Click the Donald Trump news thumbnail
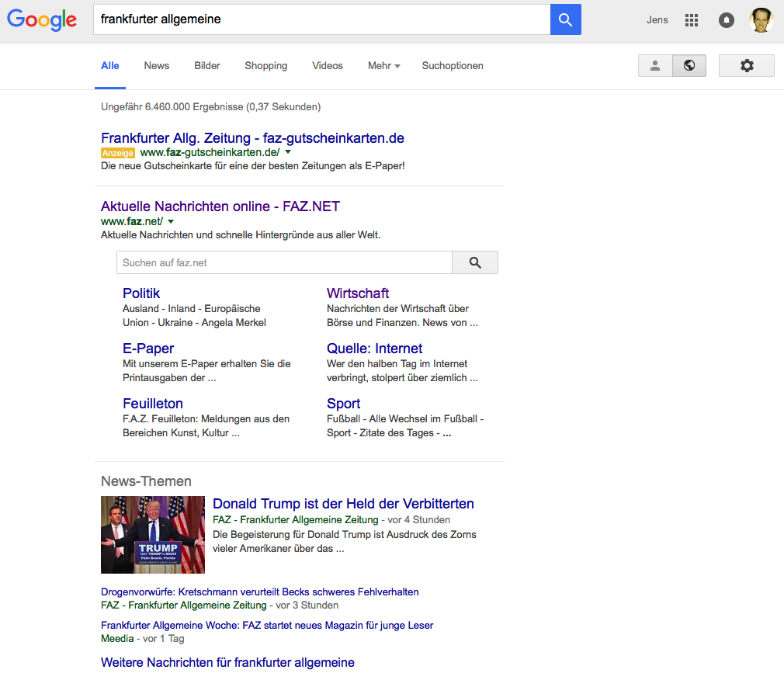This screenshot has width=784, height=680. [153, 535]
